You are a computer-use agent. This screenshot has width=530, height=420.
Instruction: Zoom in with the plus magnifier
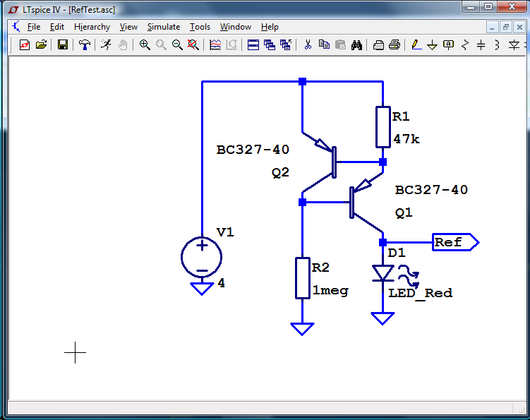pos(145,44)
